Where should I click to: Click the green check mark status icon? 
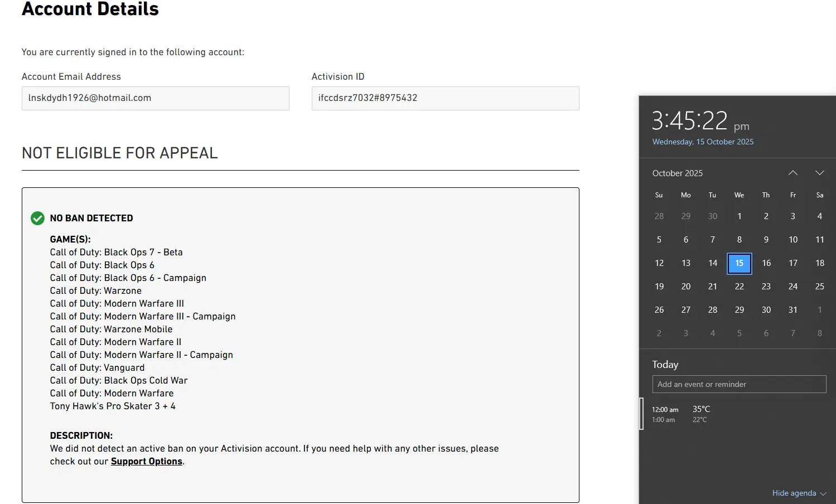(37, 218)
